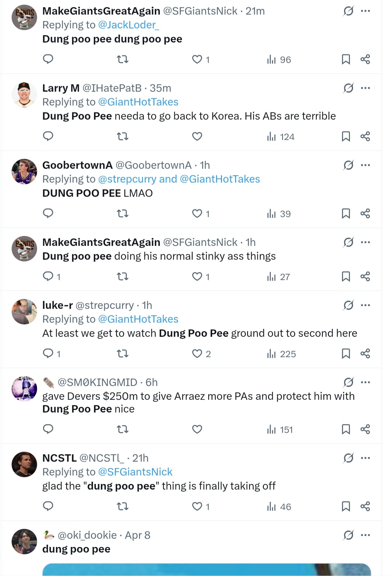Follow the @SFGiantsNick reply link
This screenshot has width=392, height=576.
(x=135, y=472)
